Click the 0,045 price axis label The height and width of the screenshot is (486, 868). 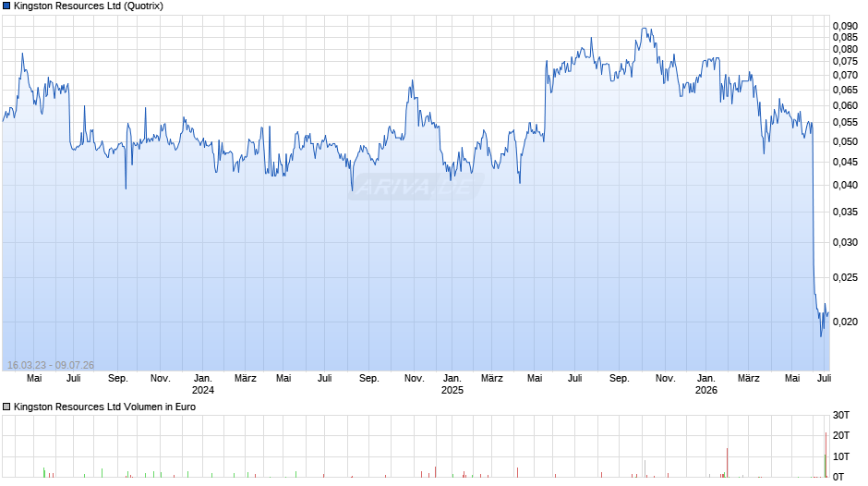pyautogui.click(x=845, y=162)
